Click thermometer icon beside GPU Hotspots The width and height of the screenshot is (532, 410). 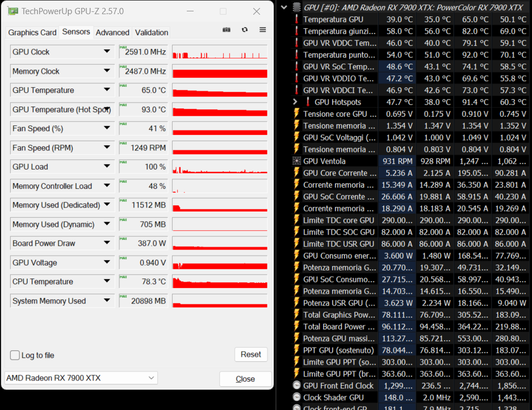coord(308,102)
